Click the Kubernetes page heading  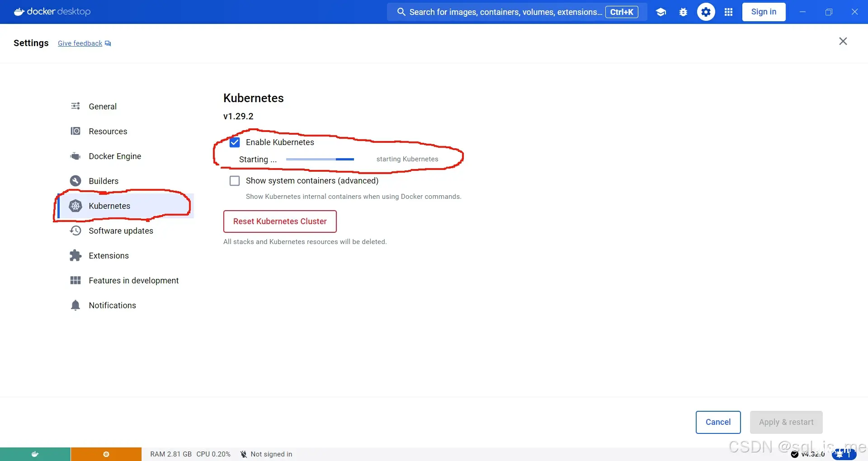click(254, 98)
